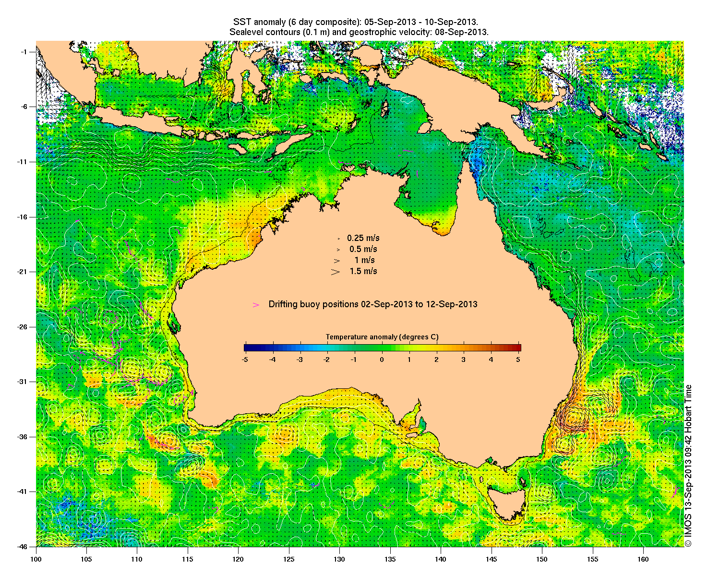
Task: Click the IMOS Hobart Time vertical credit text
Action: [688, 466]
